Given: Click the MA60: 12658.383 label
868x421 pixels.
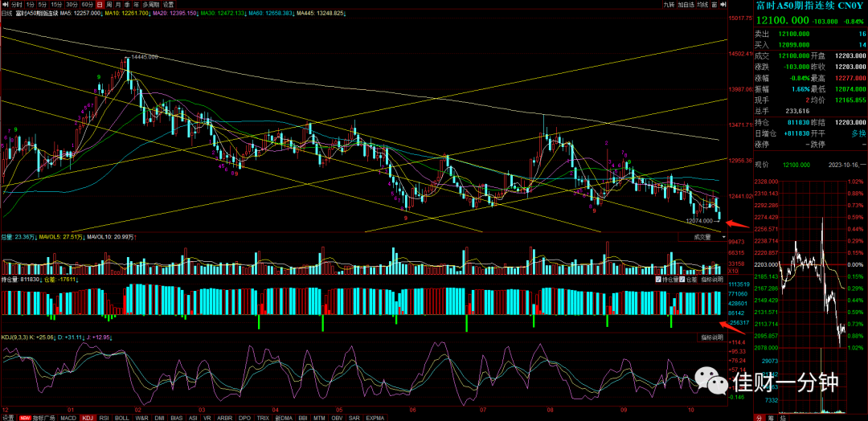Looking at the screenshot, I should point(272,13).
